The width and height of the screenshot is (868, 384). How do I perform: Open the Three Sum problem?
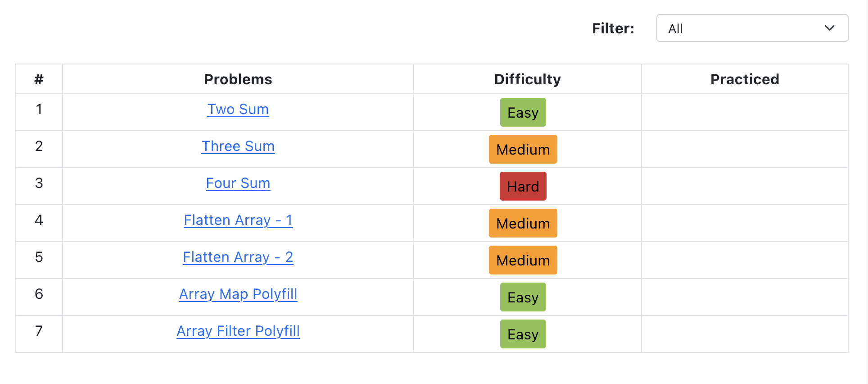tap(238, 146)
